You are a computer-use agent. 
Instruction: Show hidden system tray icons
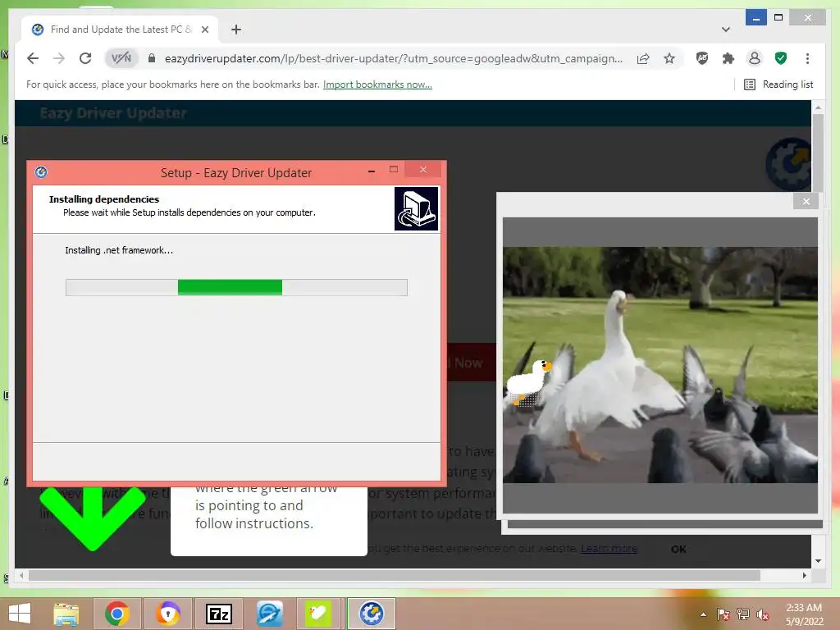tap(703, 614)
